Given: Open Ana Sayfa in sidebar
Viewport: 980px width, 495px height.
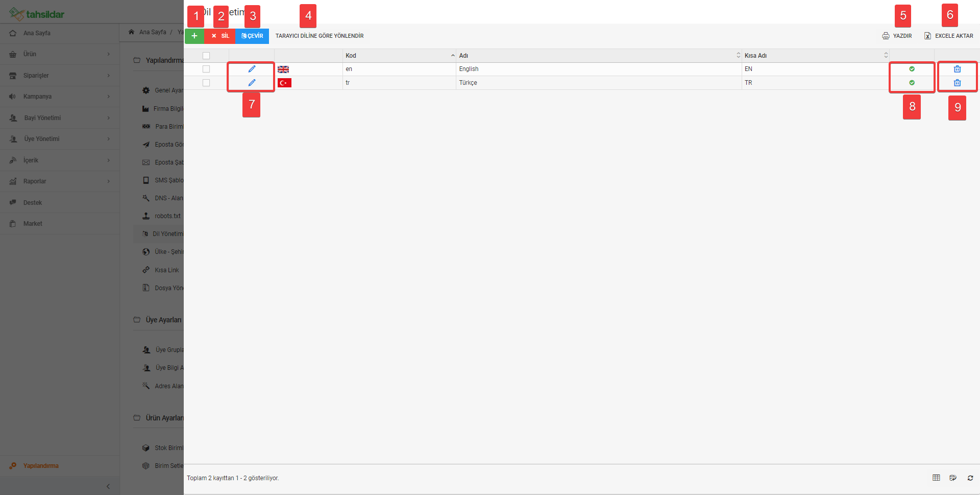Looking at the screenshot, I should (60, 33).
